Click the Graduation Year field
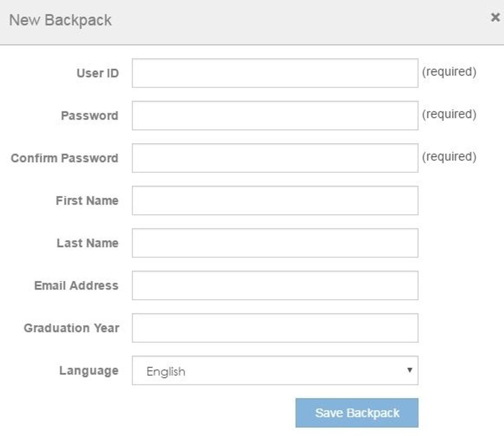 [275, 328]
